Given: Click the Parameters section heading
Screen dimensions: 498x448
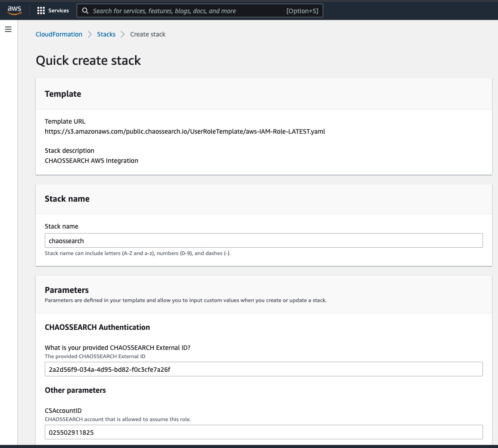Looking at the screenshot, I should [67, 290].
